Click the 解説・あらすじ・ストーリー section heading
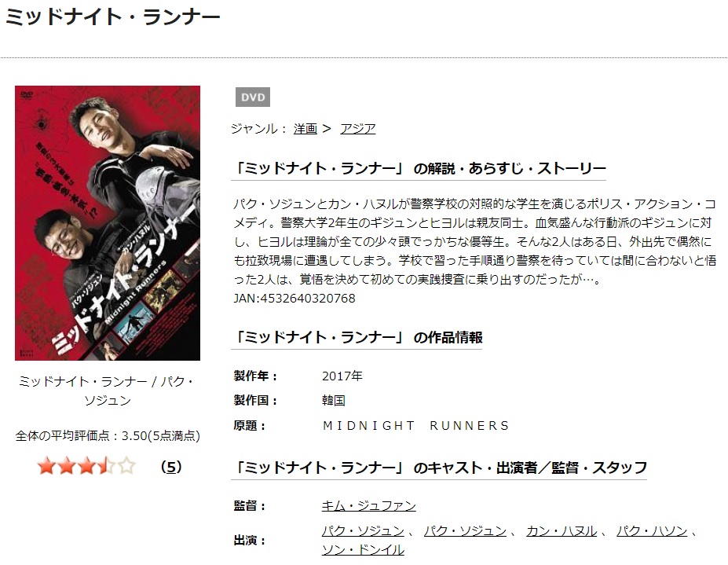728x565 pixels. click(419, 168)
